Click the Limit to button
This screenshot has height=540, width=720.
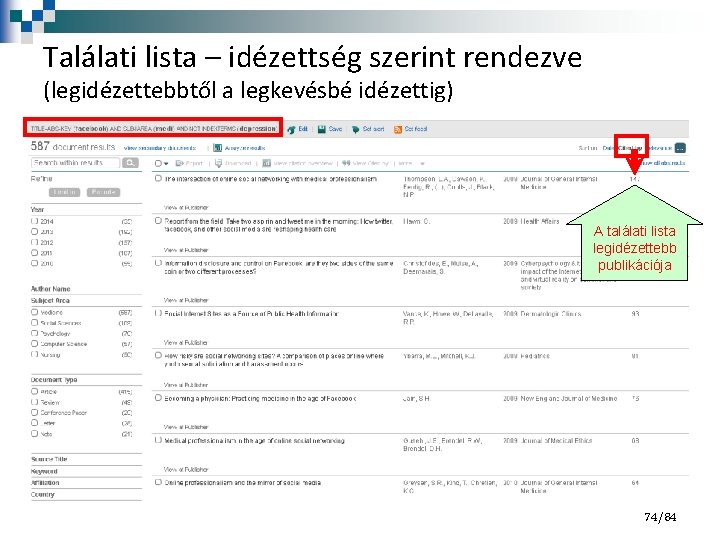click(x=64, y=192)
